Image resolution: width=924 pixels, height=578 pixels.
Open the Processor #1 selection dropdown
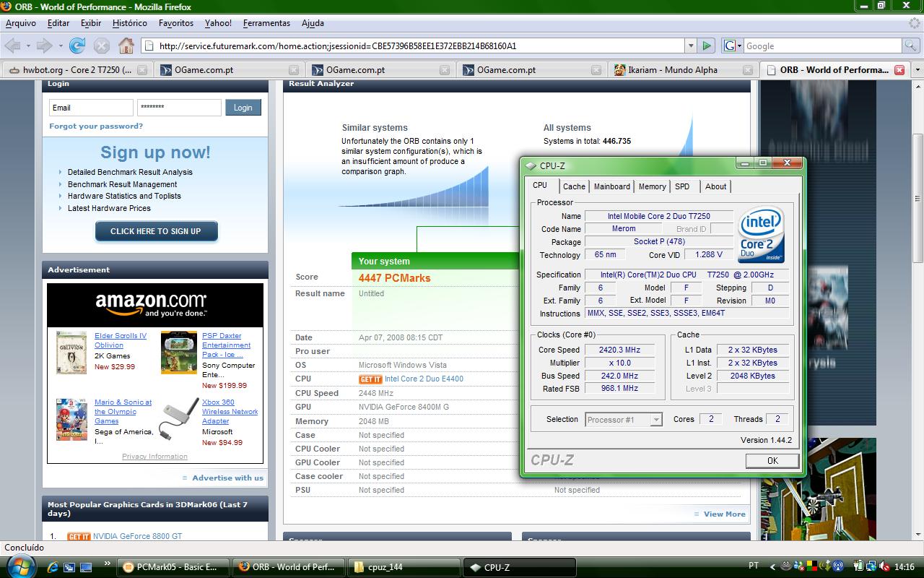(x=623, y=420)
